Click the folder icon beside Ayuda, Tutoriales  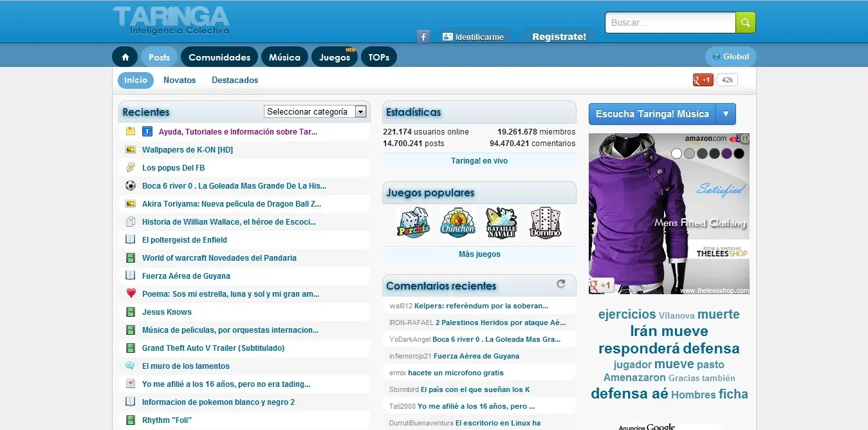[x=131, y=131]
